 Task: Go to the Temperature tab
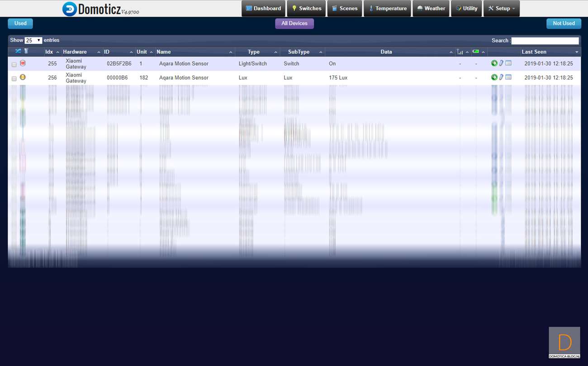click(x=387, y=9)
